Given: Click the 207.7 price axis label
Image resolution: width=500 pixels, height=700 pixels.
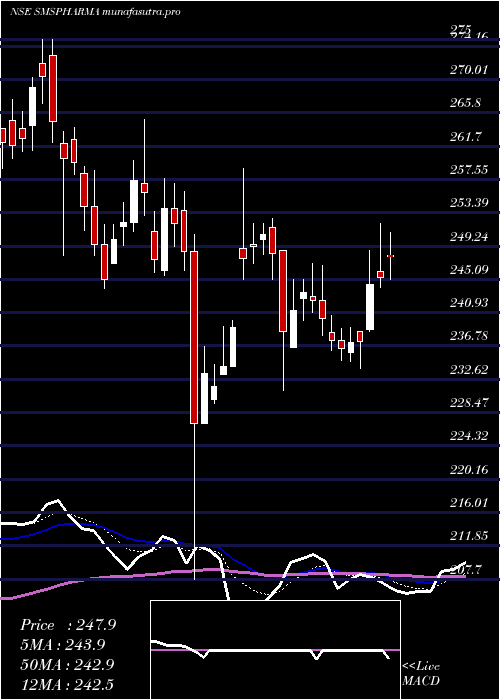Looking at the screenshot, I should click(466, 570).
